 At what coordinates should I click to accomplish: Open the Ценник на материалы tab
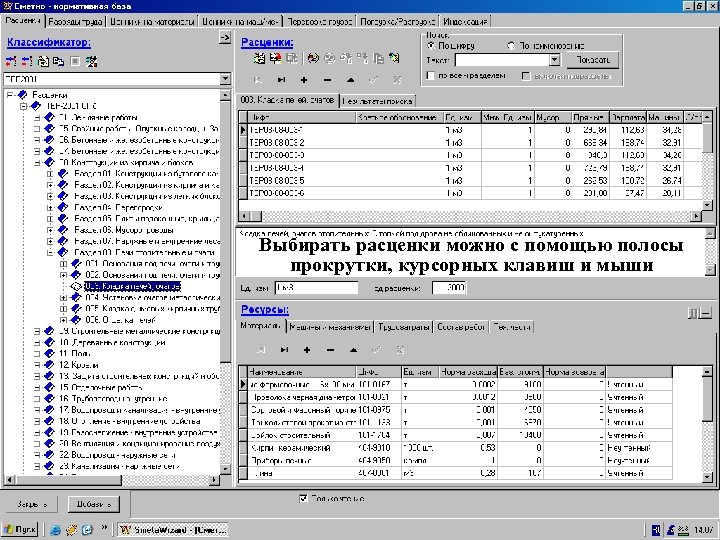click(x=152, y=22)
